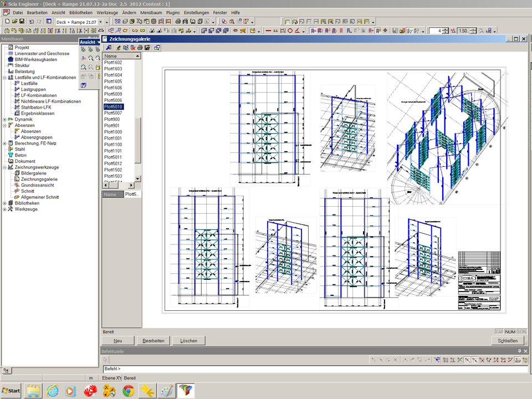The image size is (532, 399).
Task: Open Bildergalerie in the menu tree
Action: click(33, 173)
